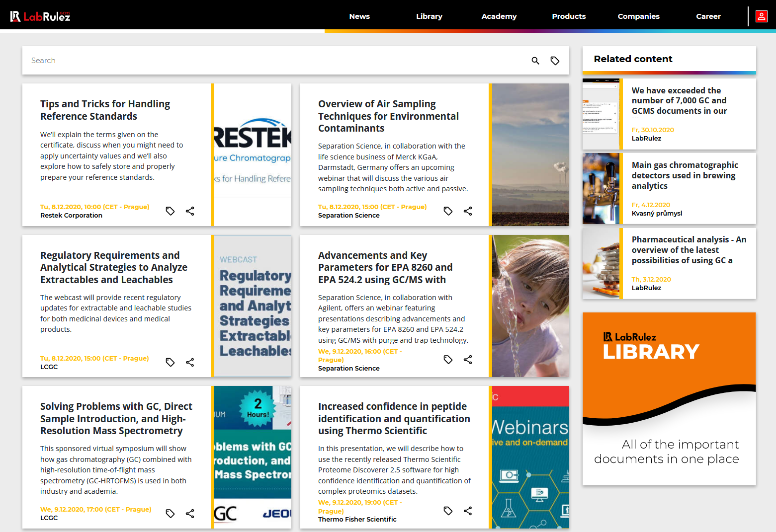Viewport: 776px width, 532px height.
Task: Open the Career menu
Action: pyautogui.click(x=708, y=16)
